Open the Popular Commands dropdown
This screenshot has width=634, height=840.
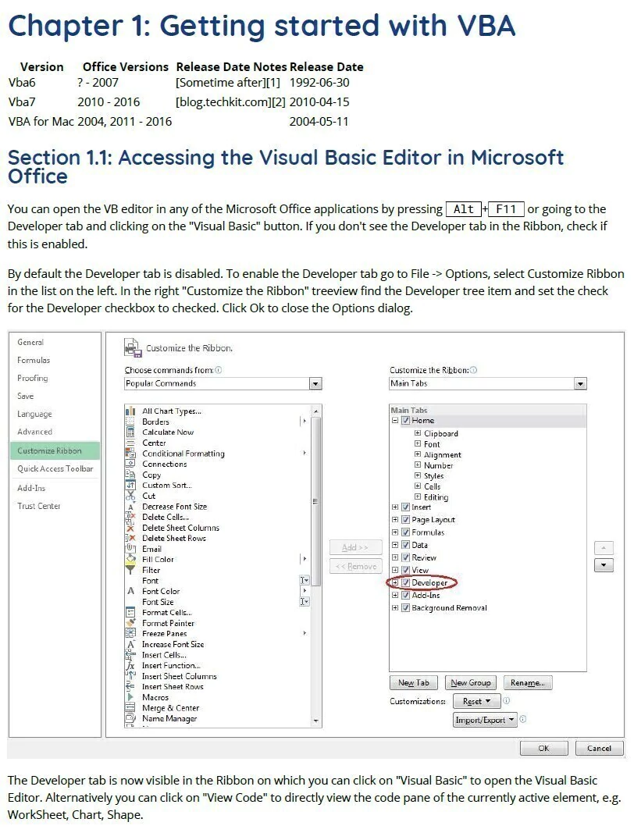coord(315,383)
